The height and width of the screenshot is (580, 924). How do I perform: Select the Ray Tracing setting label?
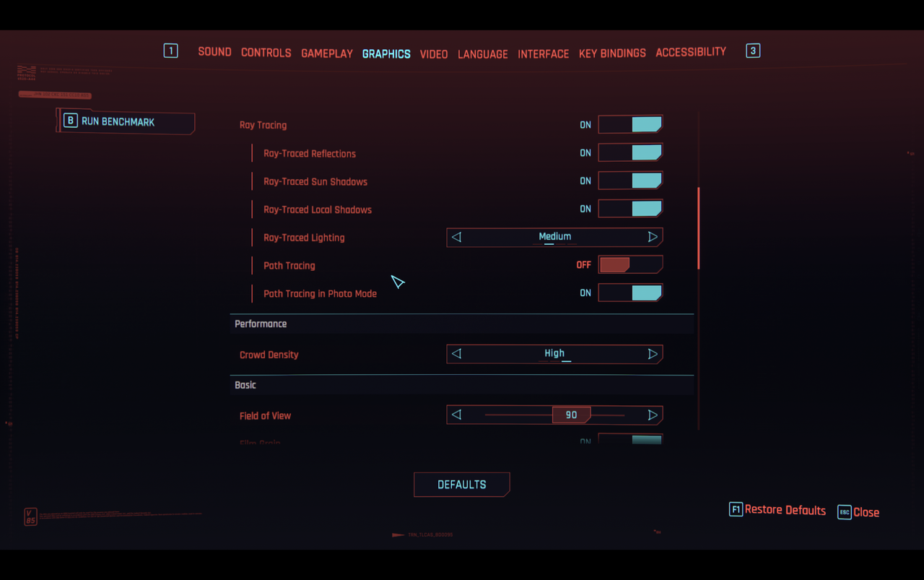pos(263,125)
